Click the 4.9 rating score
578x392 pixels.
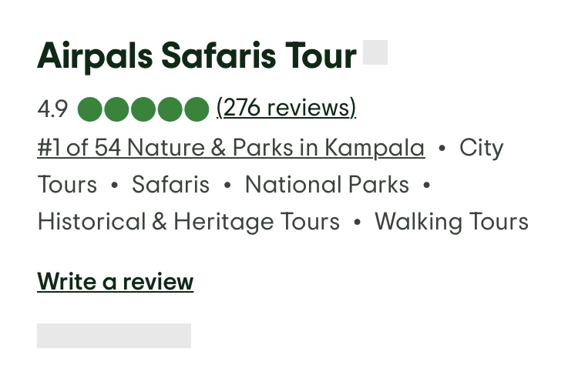52,109
